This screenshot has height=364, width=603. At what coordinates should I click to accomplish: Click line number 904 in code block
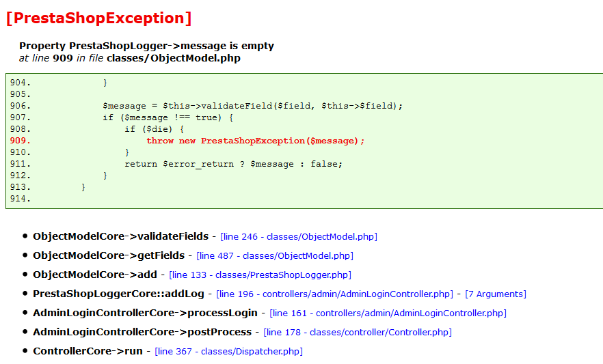20,83
